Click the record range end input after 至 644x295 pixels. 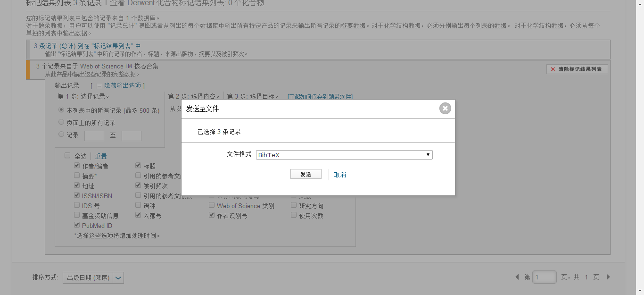tap(132, 135)
